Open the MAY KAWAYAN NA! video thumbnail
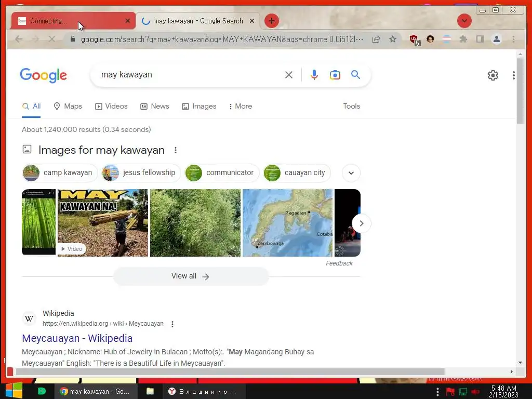The image size is (532, 399). (x=103, y=222)
